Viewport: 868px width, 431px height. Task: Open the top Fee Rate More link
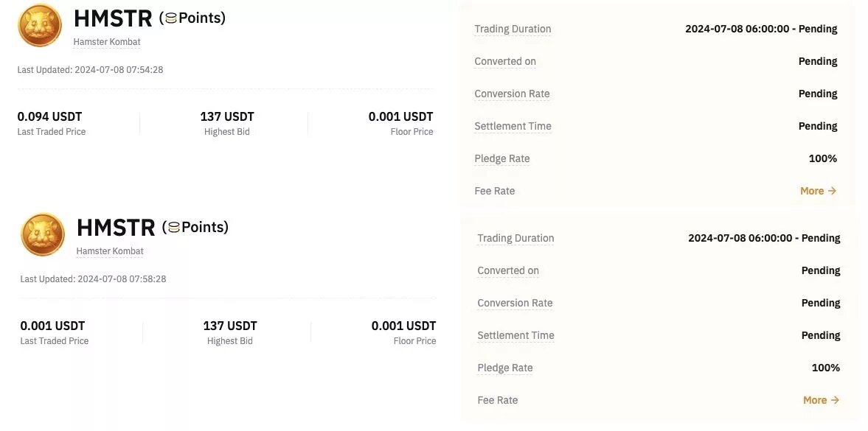pos(811,190)
